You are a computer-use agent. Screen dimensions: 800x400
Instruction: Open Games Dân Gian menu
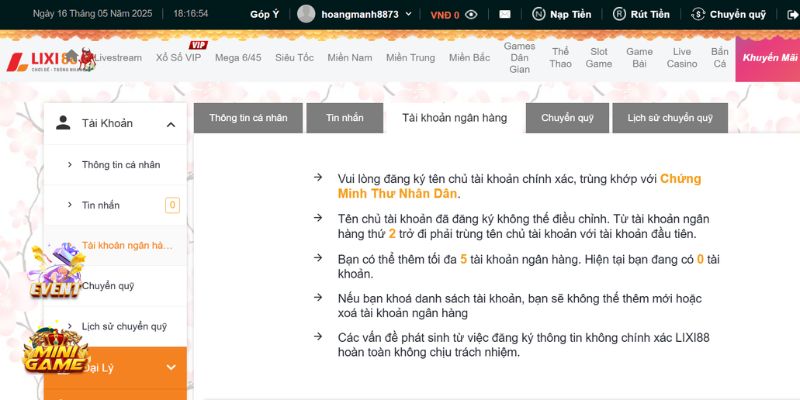click(519, 58)
